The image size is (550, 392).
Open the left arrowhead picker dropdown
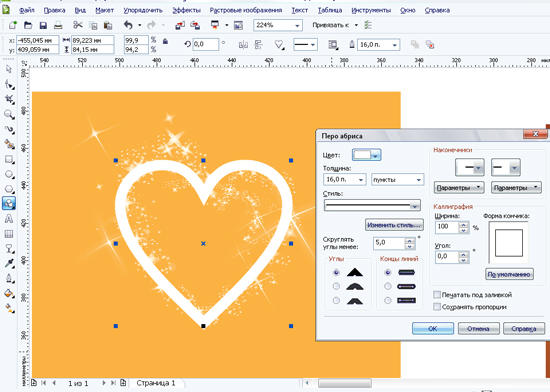point(478,168)
